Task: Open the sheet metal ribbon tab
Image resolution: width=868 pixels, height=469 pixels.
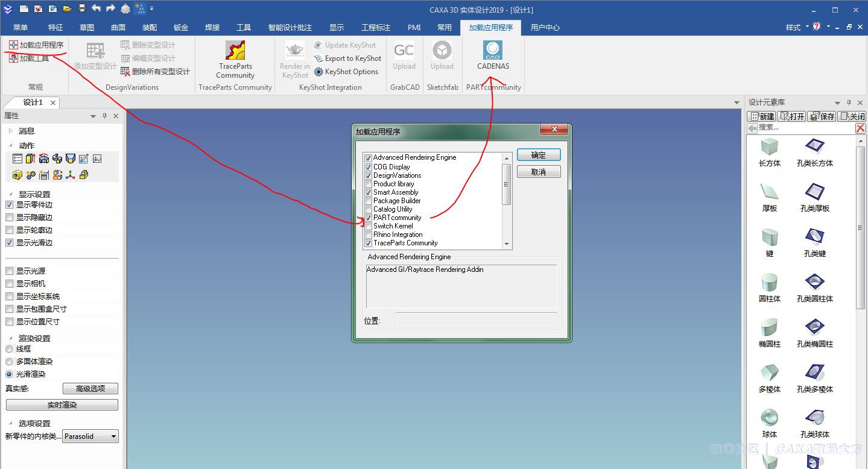Action: tap(181, 28)
